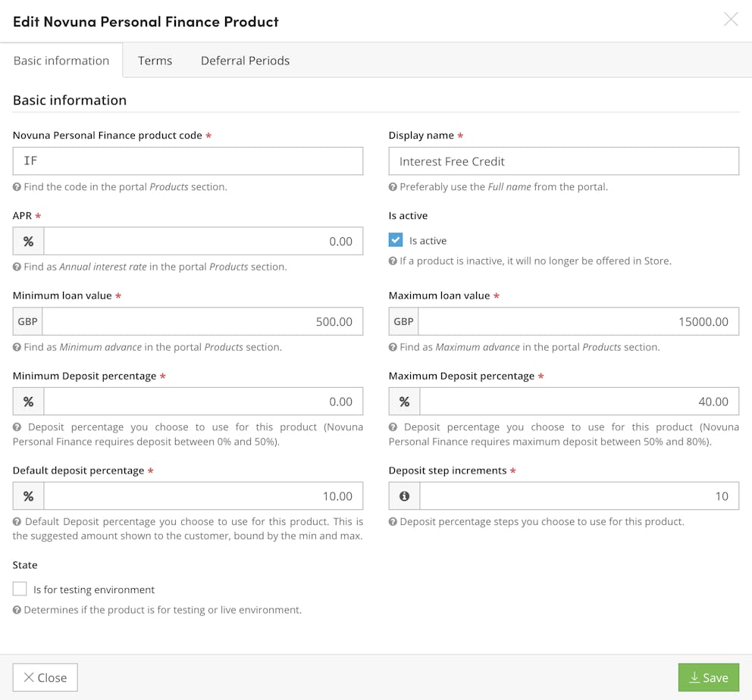Viewport: 752px width, 700px height.
Task: Click help icon beside Default Deposit hint
Action: [x=17, y=522]
